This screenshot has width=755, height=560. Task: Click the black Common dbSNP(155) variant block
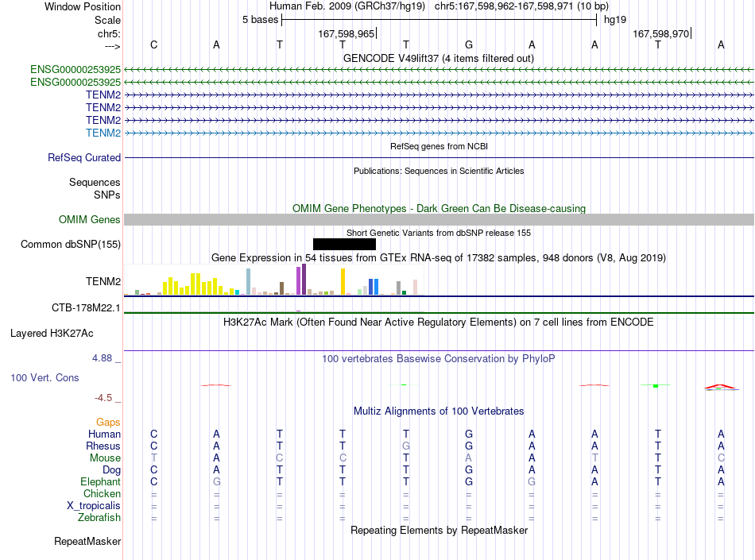(344, 245)
